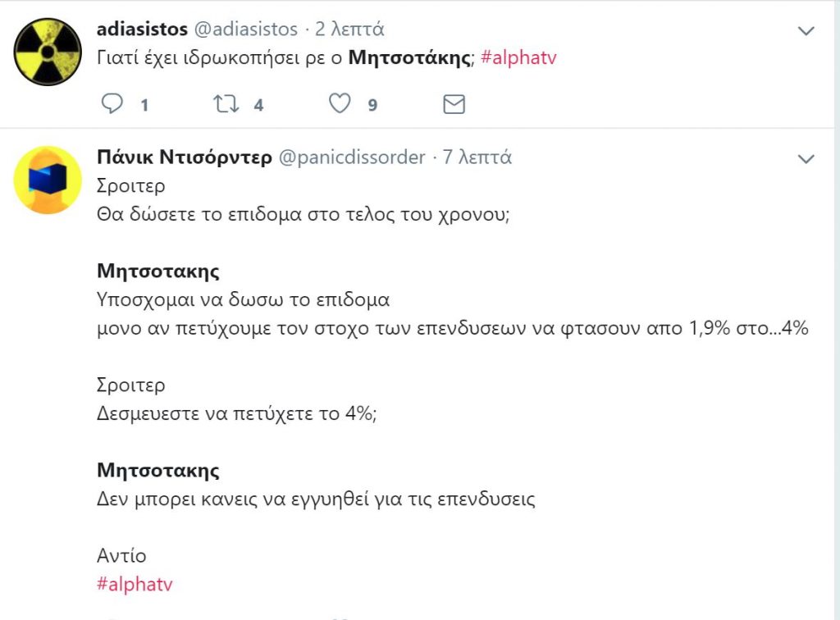Open adiasistos display name profile
The image size is (840, 620).
pos(141,30)
